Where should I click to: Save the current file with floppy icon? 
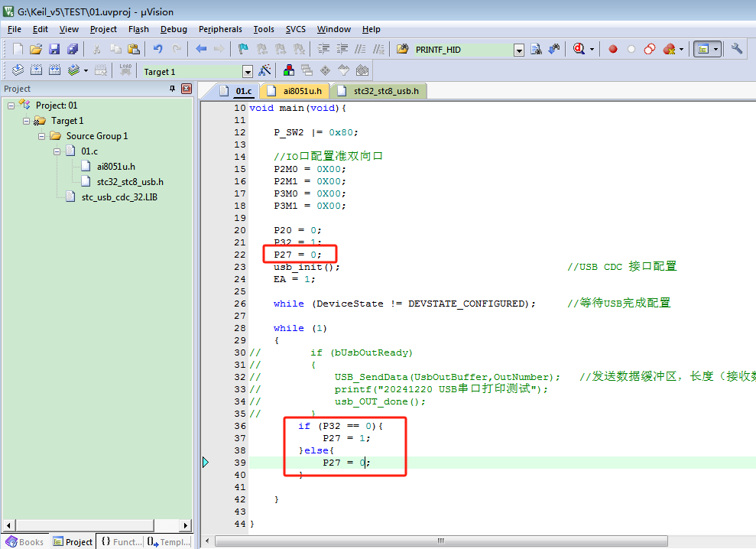point(54,49)
